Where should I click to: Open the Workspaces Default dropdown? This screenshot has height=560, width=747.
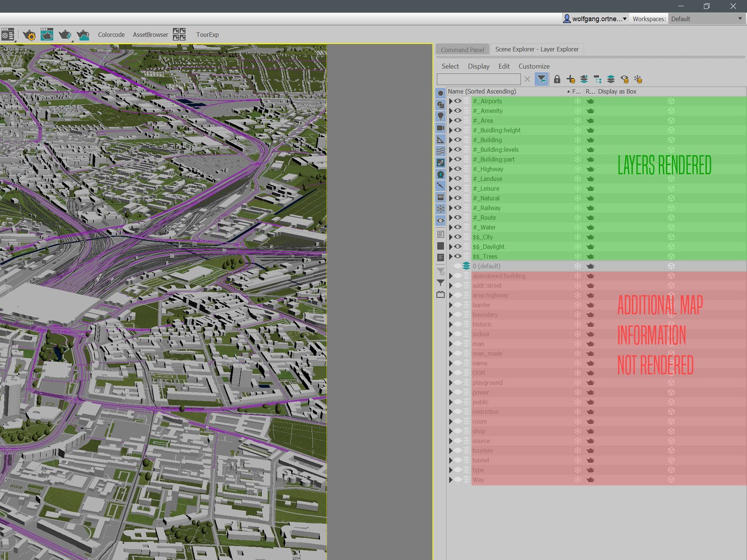coord(707,19)
